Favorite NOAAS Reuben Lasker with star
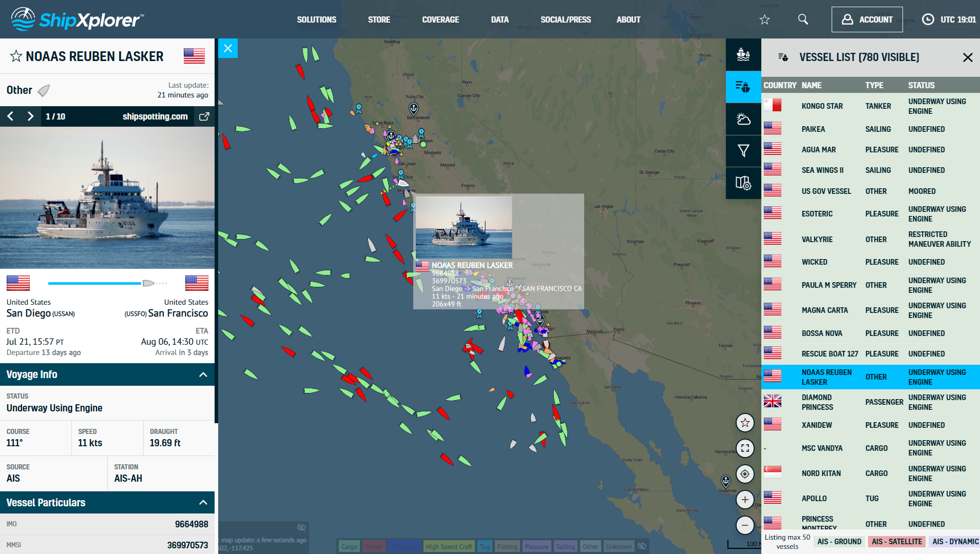The width and height of the screenshot is (980, 554). 16,56
